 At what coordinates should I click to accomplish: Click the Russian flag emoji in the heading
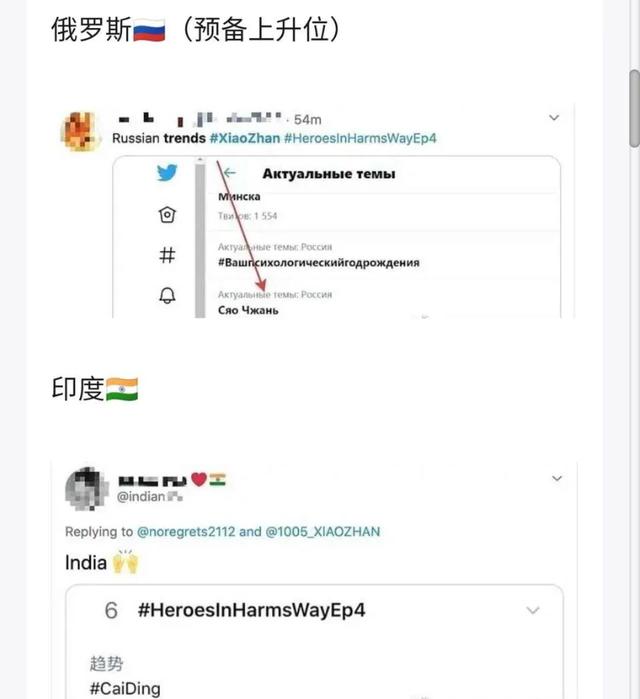click(x=149, y=30)
